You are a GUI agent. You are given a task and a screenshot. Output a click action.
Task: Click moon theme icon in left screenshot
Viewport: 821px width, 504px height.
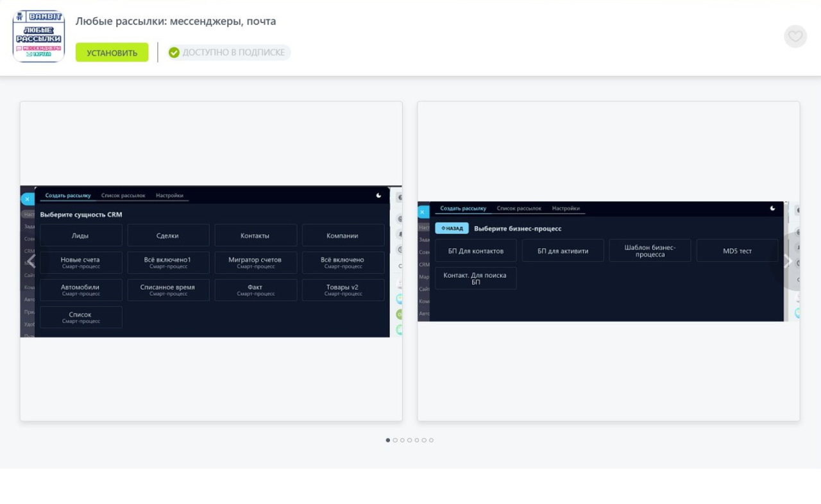[378, 196]
